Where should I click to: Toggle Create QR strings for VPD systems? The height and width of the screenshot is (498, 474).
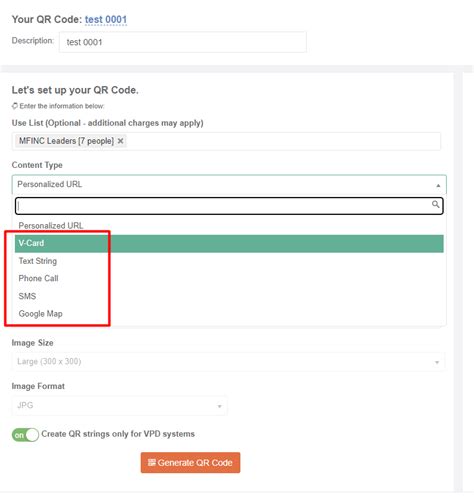point(25,435)
